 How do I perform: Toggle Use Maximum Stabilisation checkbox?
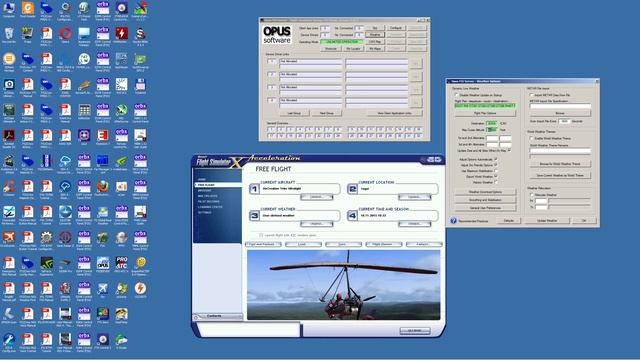tap(496, 171)
